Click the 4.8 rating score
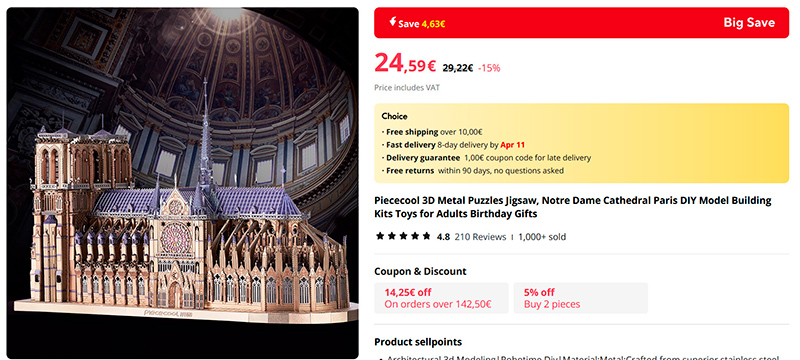Viewport: 800px width, 360px height. (443, 237)
